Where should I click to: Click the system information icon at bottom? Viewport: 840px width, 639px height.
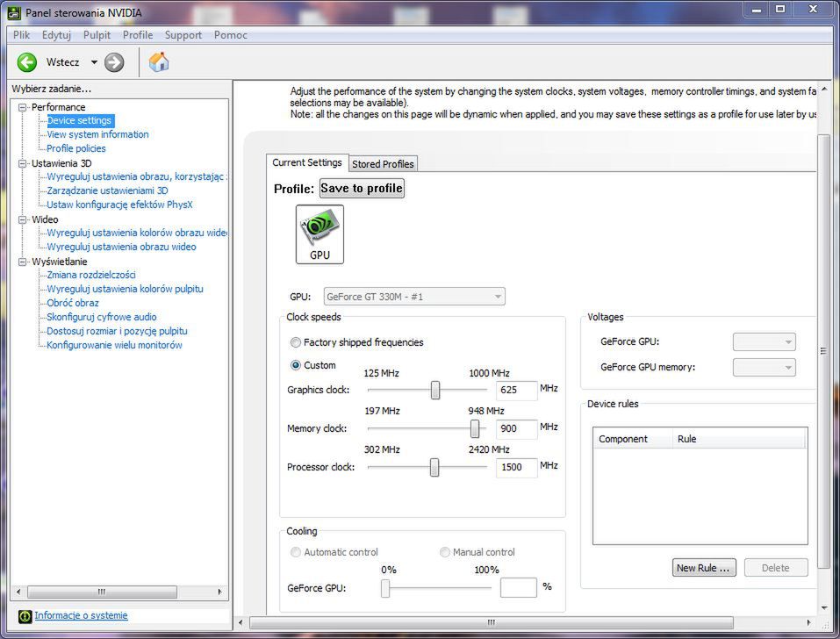pos(25,616)
